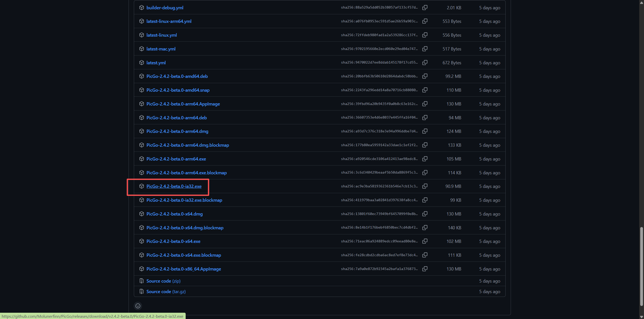The height and width of the screenshot is (319, 644).
Task: Copy hash of PicGo-2.4.2-beta.0-ia32.exe
Action: pyautogui.click(x=425, y=186)
